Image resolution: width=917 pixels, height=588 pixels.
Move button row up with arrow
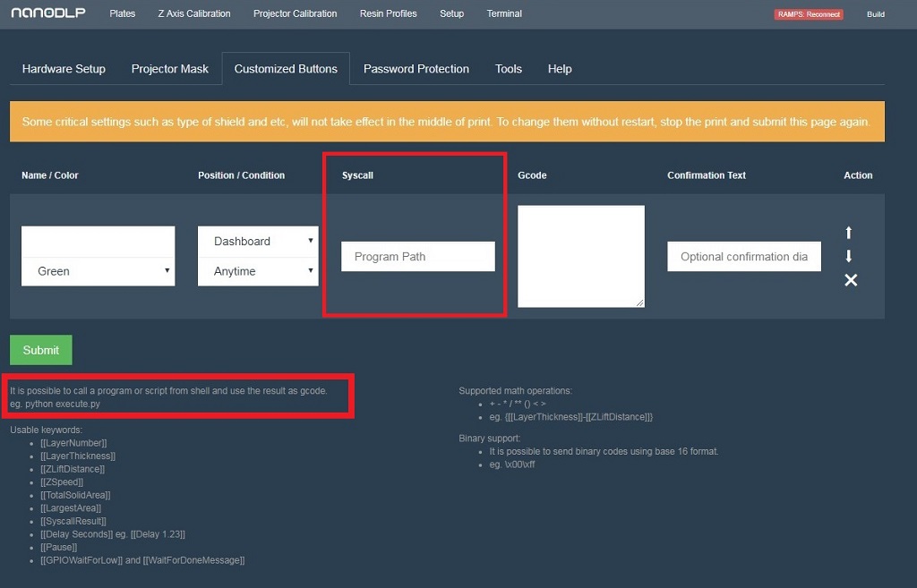(x=849, y=233)
